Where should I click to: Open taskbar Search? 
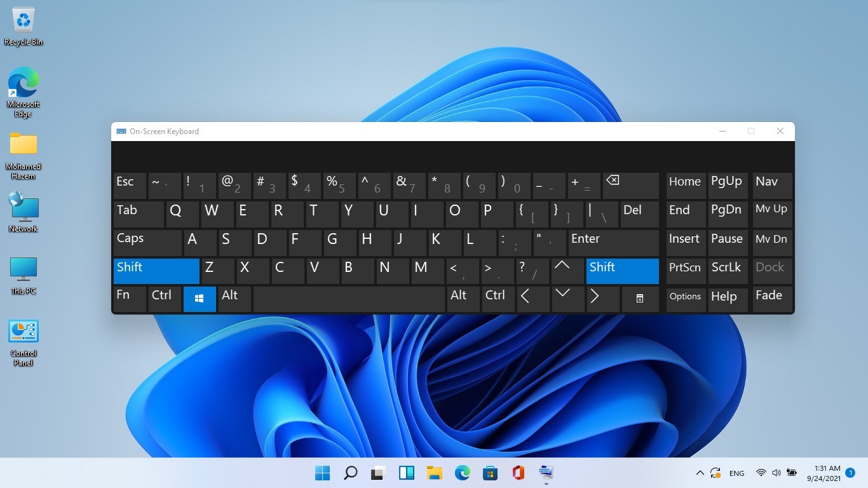(350, 473)
